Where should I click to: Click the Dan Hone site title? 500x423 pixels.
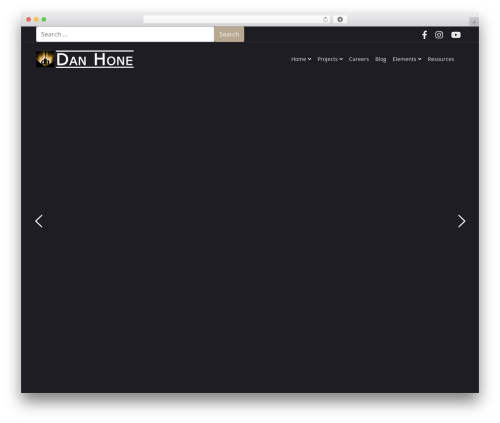click(95, 59)
